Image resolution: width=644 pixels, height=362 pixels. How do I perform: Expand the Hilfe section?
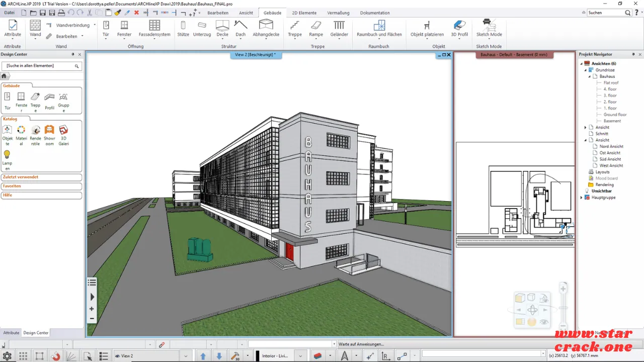coord(41,195)
